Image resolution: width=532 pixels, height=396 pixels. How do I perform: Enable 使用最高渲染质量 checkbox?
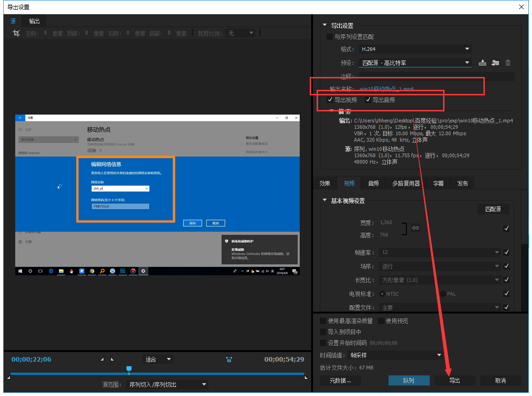(x=323, y=321)
